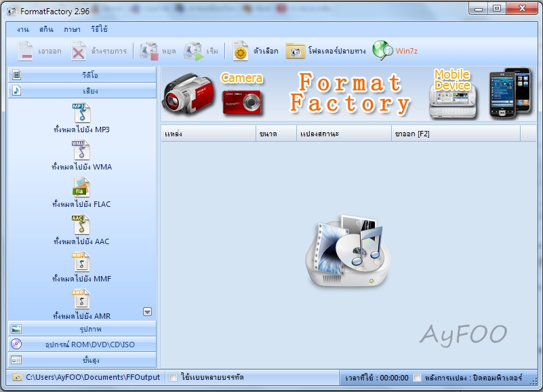Open the Task (งาน) menu
Screen dimensions: 543x392
(23, 29)
